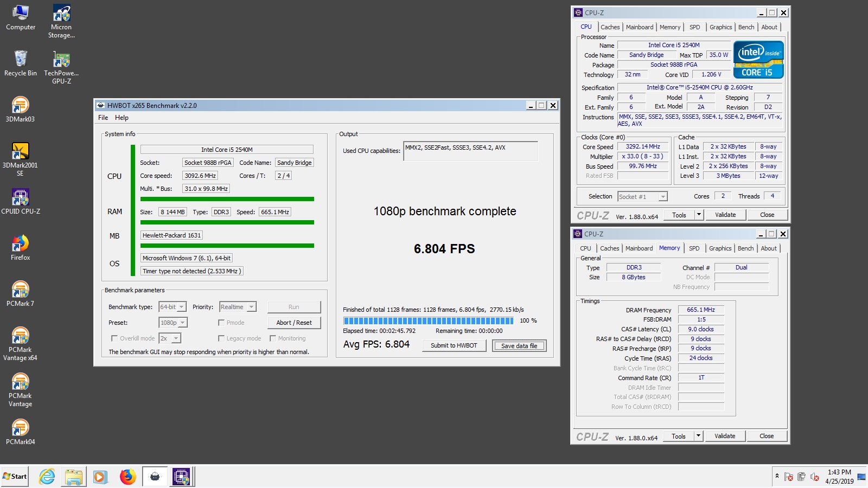Open Windows Explorer folder in taskbar
Image resolution: width=868 pixels, height=488 pixels.
coord(73,477)
